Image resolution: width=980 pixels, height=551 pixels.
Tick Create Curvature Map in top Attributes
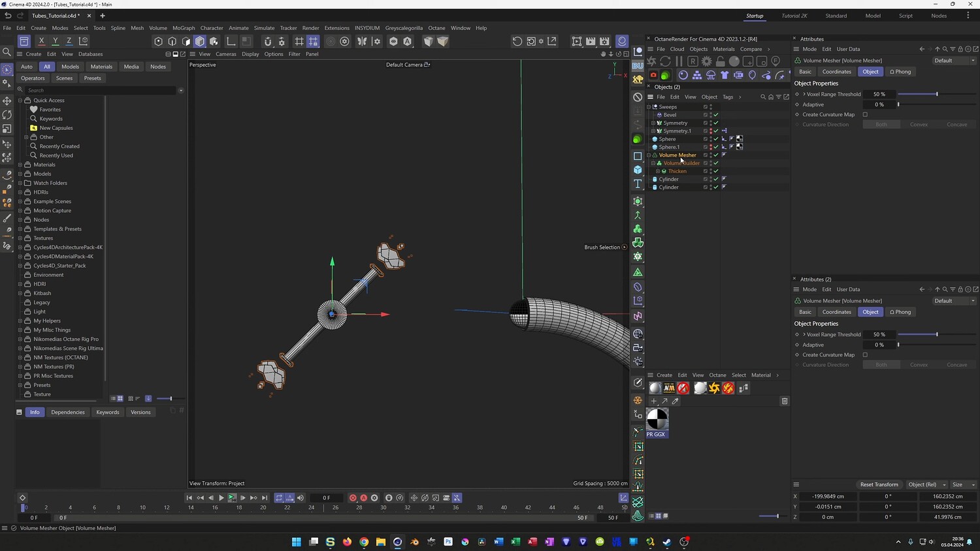click(x=865, y=115)
